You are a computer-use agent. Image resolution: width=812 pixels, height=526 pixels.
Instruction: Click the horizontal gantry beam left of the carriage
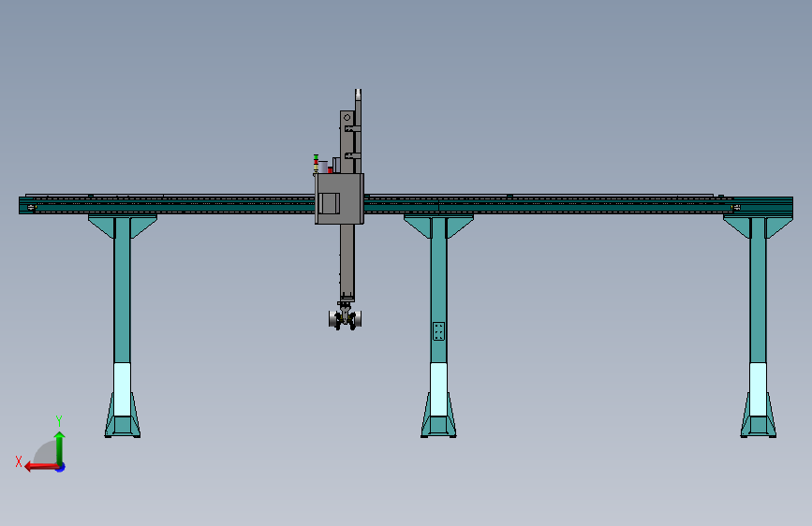(x=167, y=205)
